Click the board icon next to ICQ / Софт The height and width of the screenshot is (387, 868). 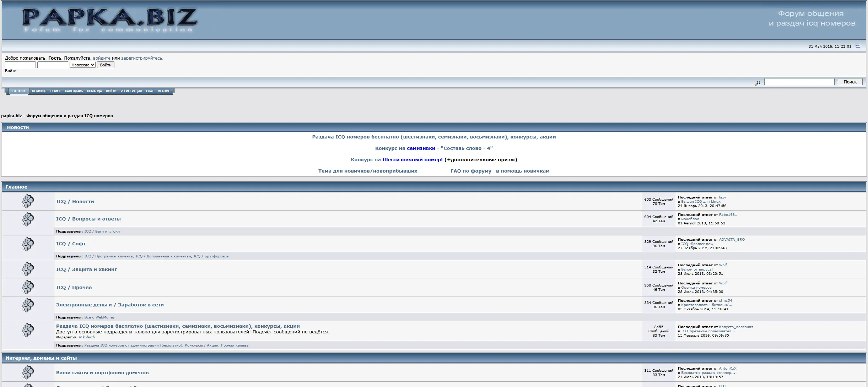pos(28,244)
